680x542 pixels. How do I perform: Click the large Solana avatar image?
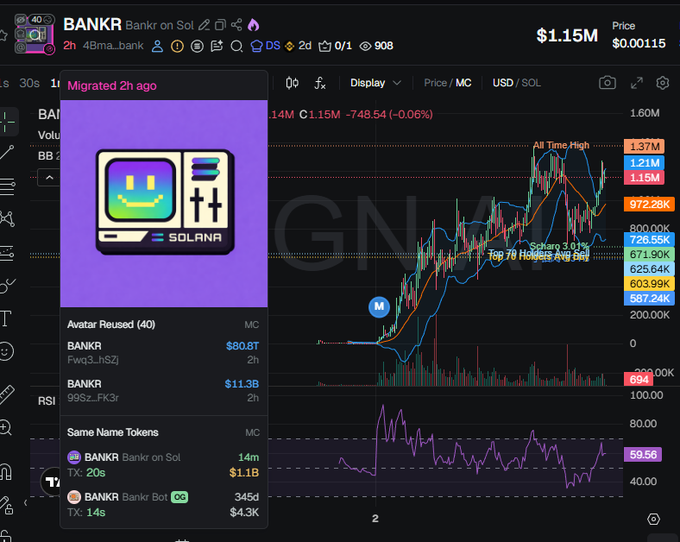tap(164, 203)
